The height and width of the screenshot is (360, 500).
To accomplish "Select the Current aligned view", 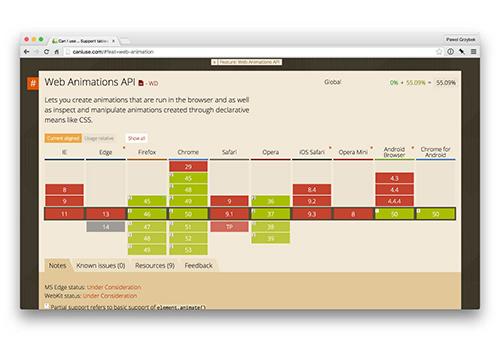I will [x=63, y=138].
